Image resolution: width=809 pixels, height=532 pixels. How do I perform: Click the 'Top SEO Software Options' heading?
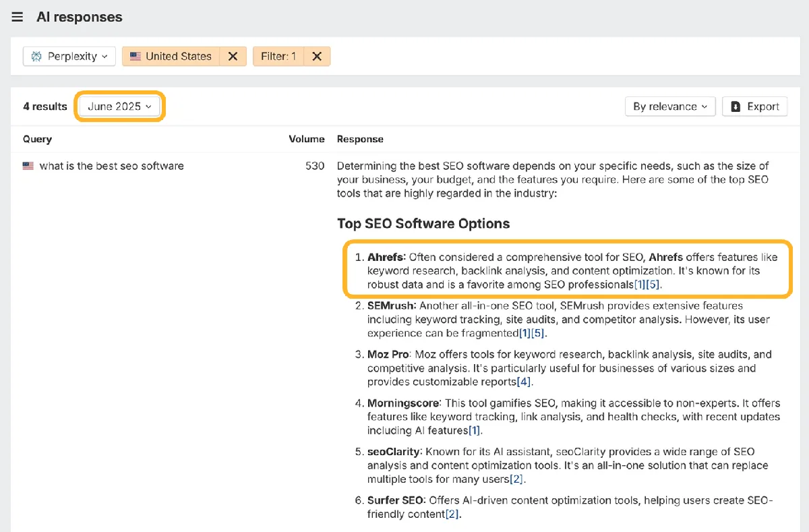pyautogui.click(x=423, y=224)
